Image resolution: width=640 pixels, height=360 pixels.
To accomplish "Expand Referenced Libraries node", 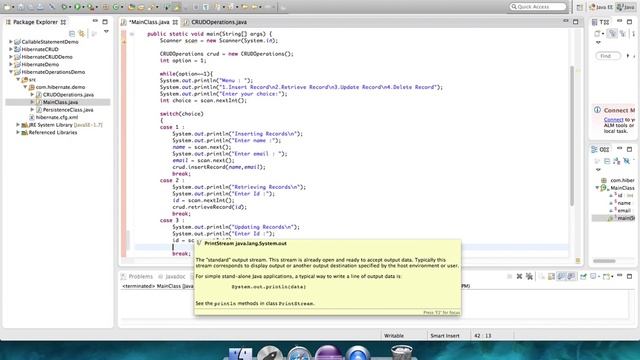I will click(x=18, y=132).
